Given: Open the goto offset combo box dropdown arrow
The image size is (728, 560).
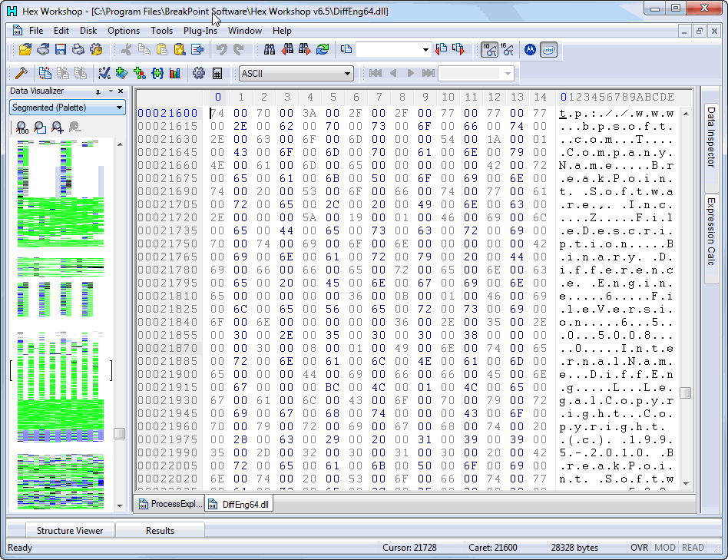Looking at the screenshot, I should pos(425,50).
